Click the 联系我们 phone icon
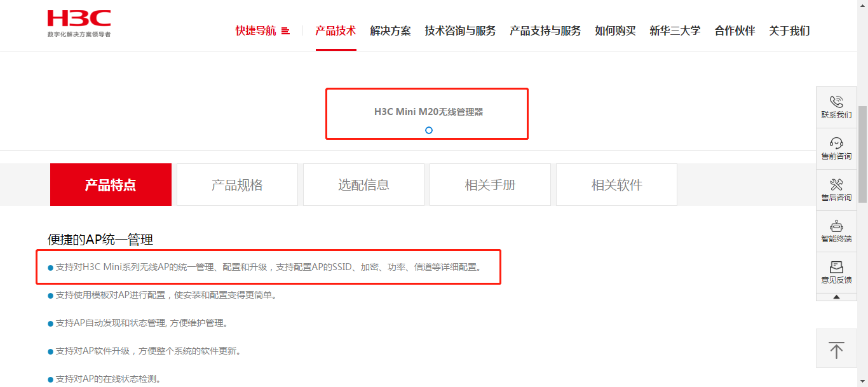The image size is (868, 387). (x=836, y=102)
